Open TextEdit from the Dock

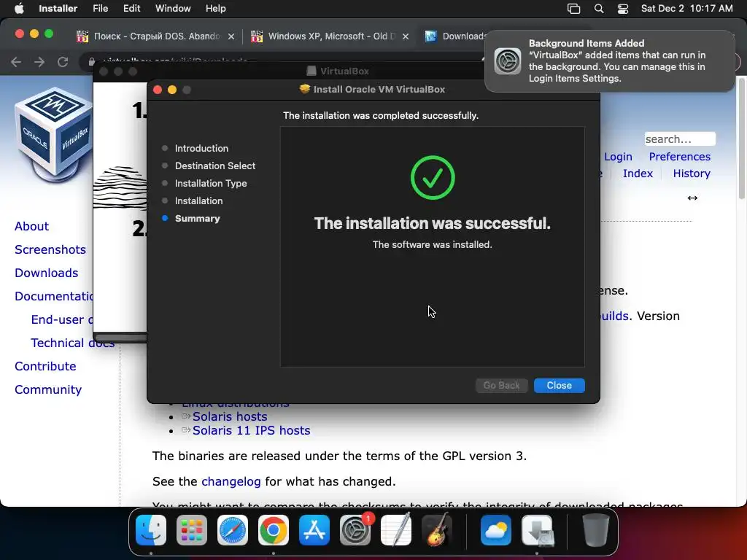pyautogui.click(x=396, y=530)
